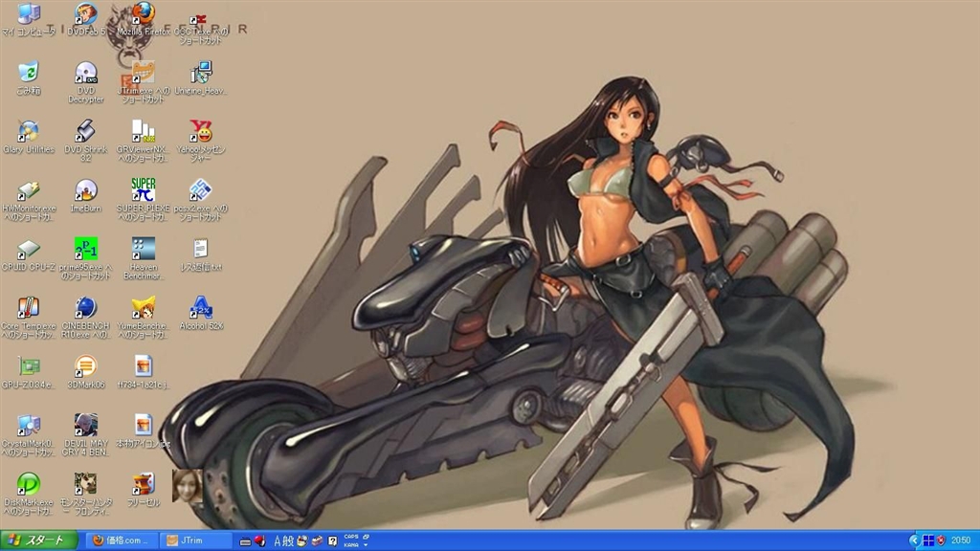Click the blue four-pane tray icon

pos(928,540)
